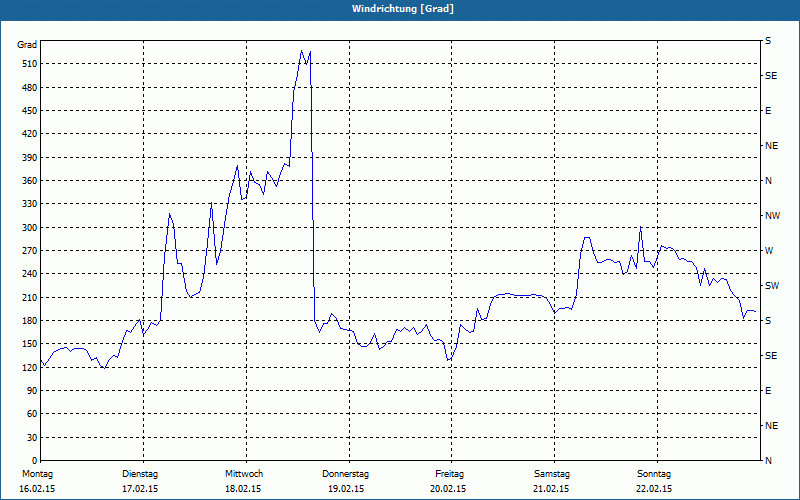Select the y-axis value 330

[30, 204]
